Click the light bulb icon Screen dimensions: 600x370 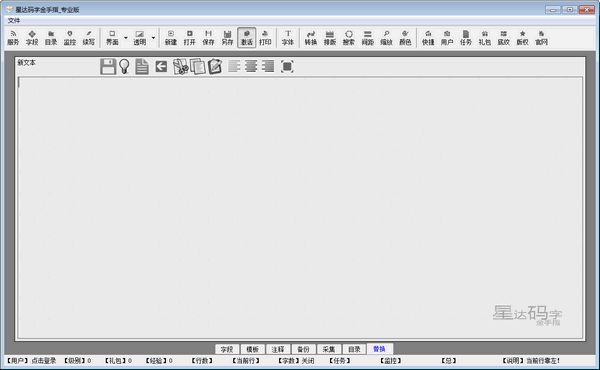(124, 67)
